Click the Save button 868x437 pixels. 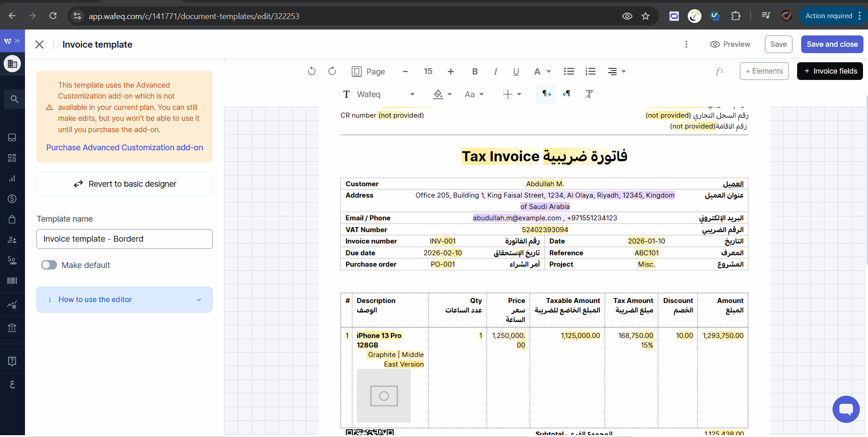[778, 45]
